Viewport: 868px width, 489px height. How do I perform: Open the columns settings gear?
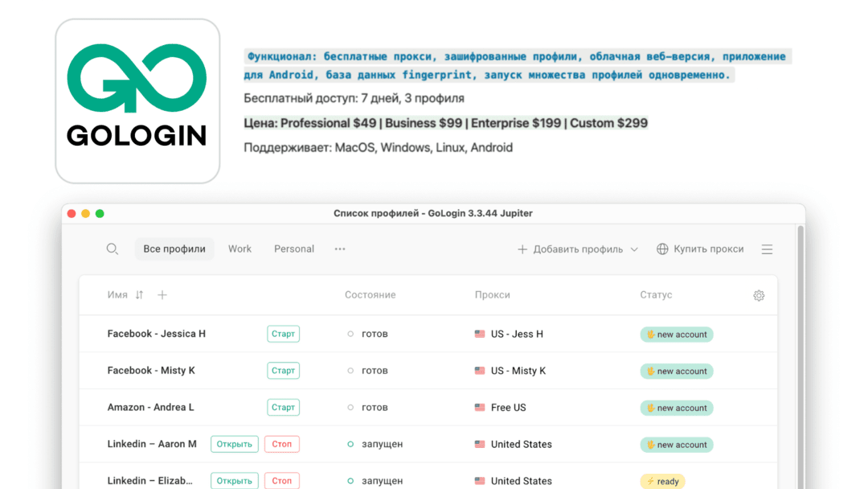tap(758, 295)
